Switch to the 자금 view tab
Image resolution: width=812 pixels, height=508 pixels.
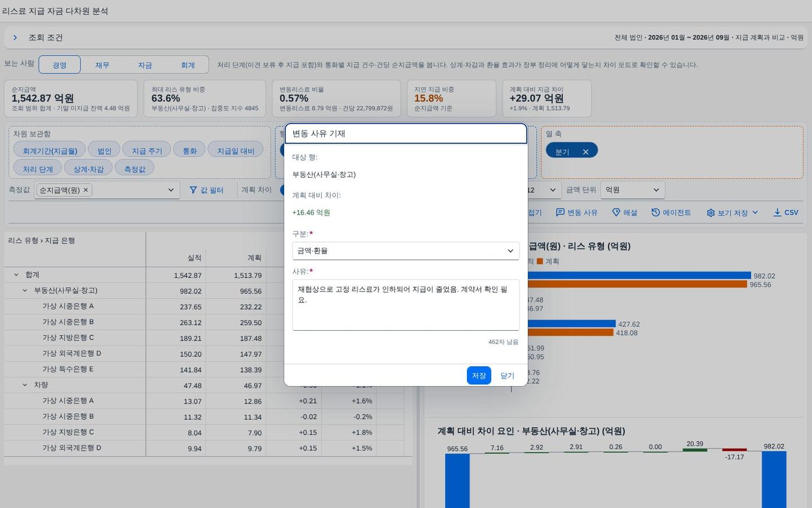point(145,65)
